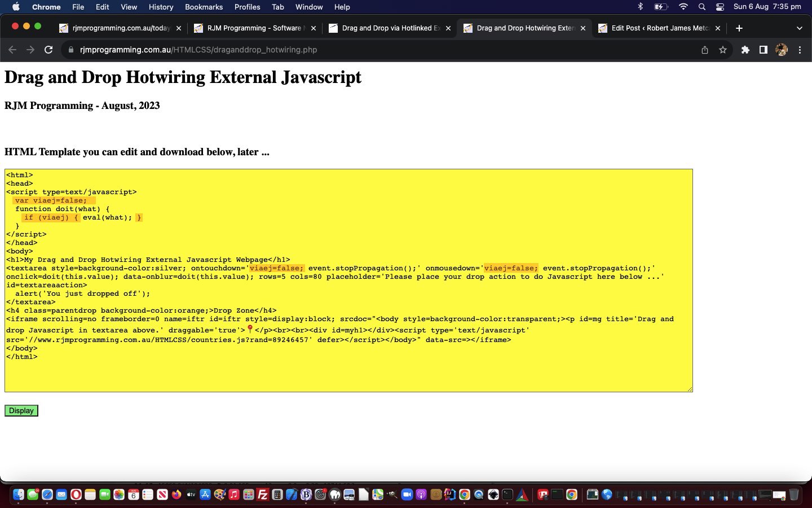Open App Store from the Dock
The width and height of the screenshot is (812, 508).
tap(205, 495)
